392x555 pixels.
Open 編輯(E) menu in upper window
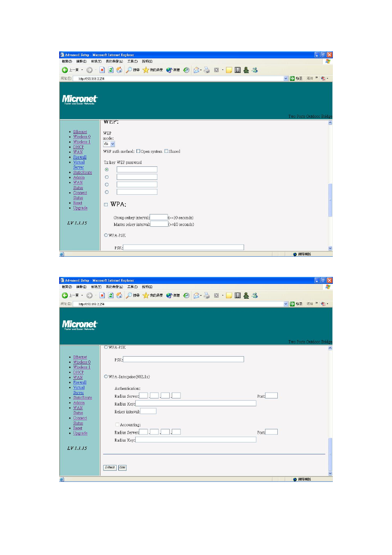(81, 62)
